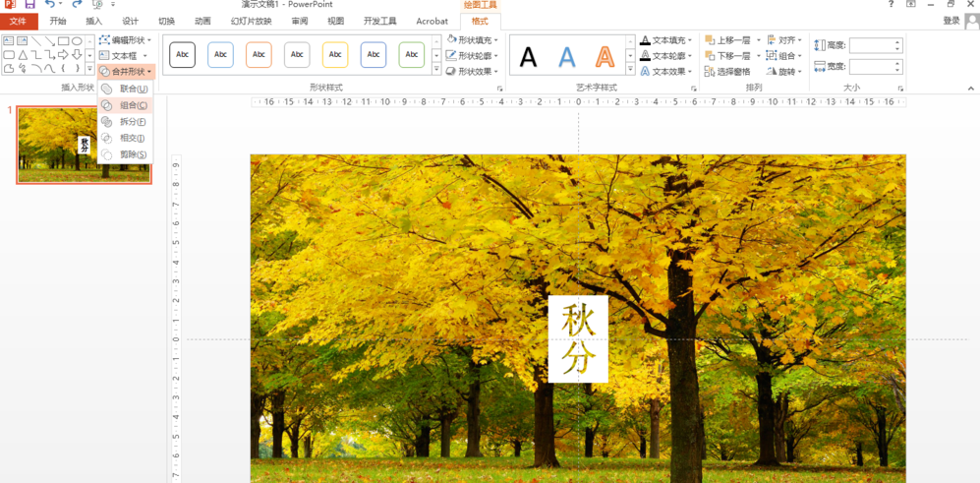Select the horizontal text box shape
This screenshot has width=980, height=483.
coord(8,41)
